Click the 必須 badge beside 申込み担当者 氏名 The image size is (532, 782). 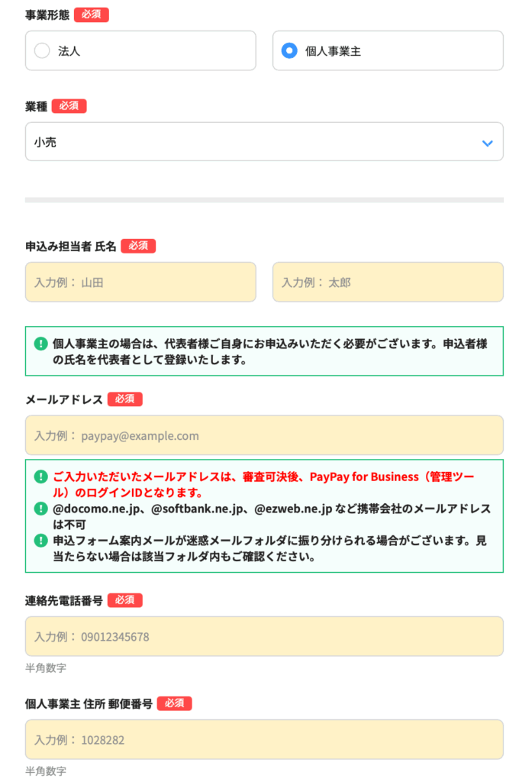(x=139, y=246)
